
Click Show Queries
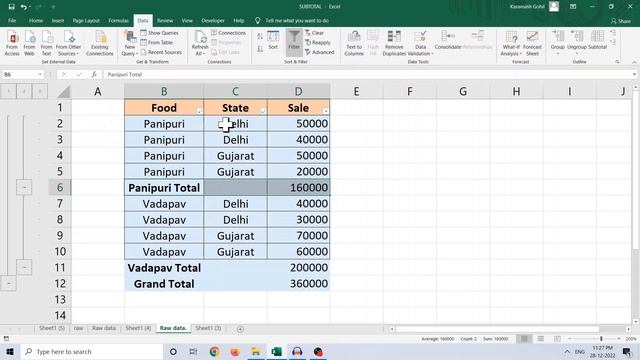coord(160,33)
